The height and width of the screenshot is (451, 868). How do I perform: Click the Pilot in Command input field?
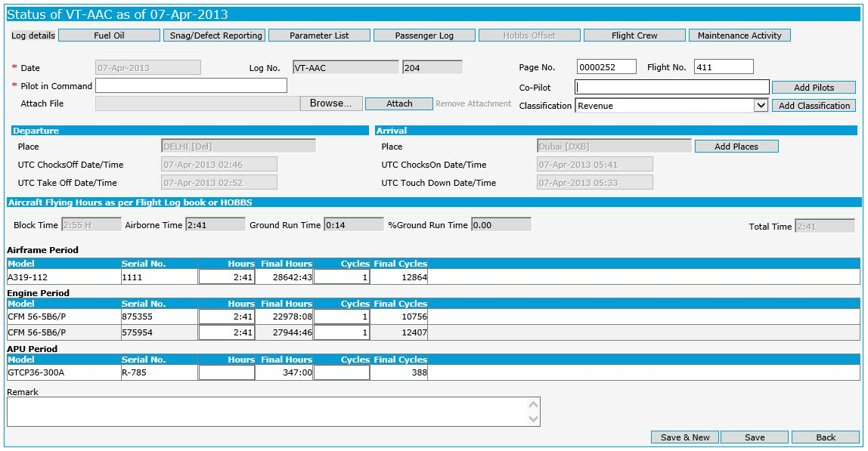pyautogui.click(x=189, y=86)
